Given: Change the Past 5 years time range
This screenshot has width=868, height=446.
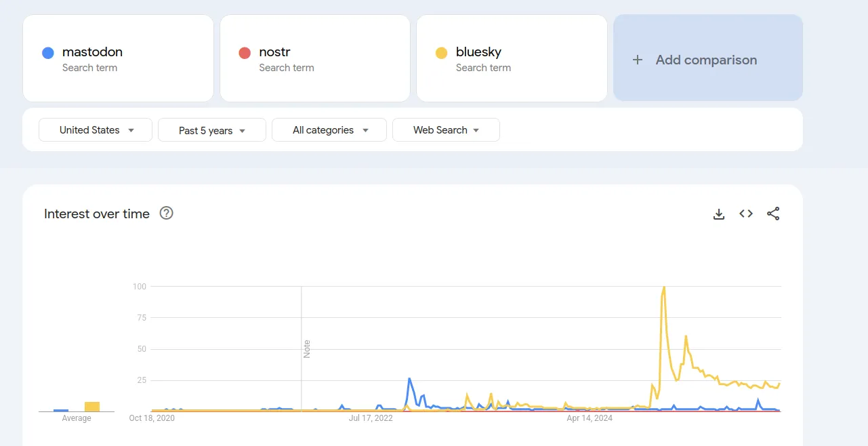Looking at the screenshot, I should pyautogui.click(x=211, y=129).
